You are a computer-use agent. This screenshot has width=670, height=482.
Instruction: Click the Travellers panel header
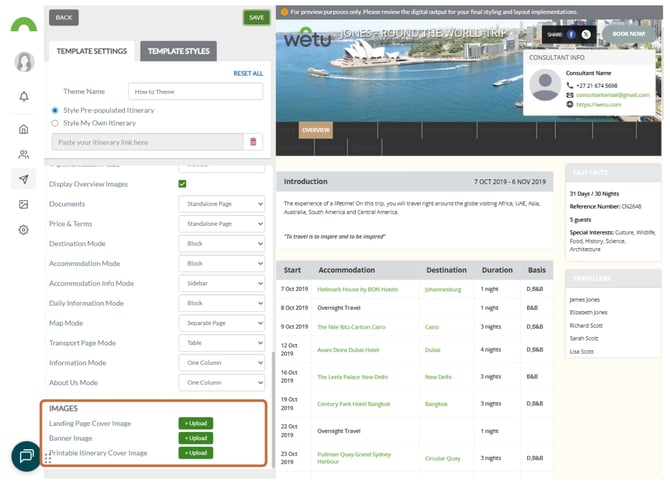pos(613,278)
